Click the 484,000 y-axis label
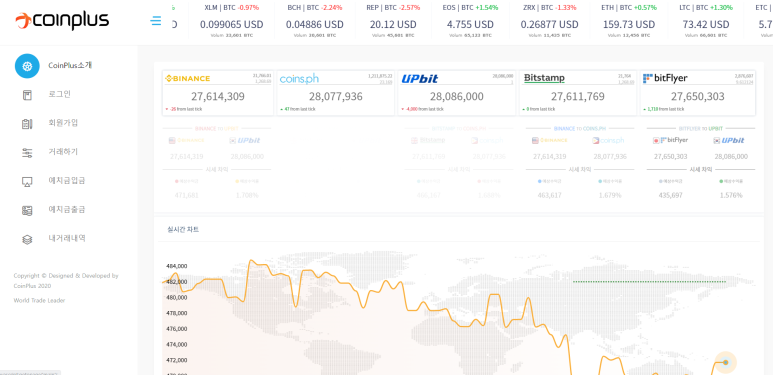773x375 pixels. pyautogui.click(x=176, y=266)
